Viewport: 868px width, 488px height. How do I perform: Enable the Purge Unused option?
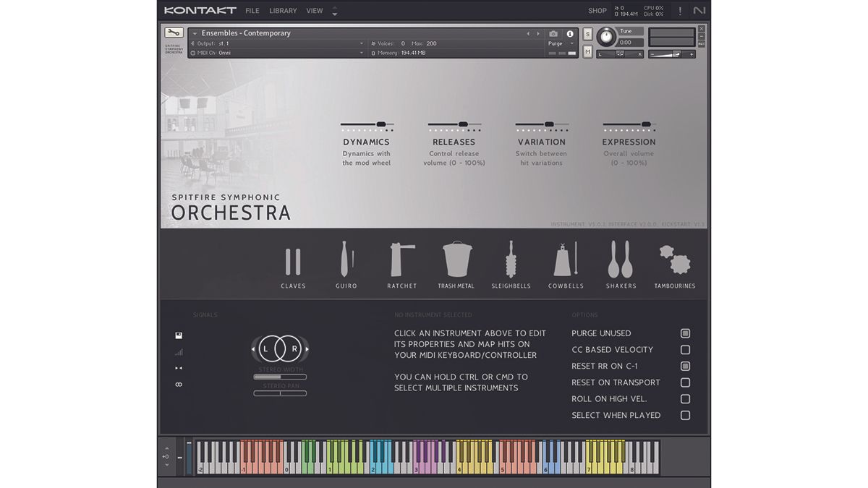coord(685,333)
